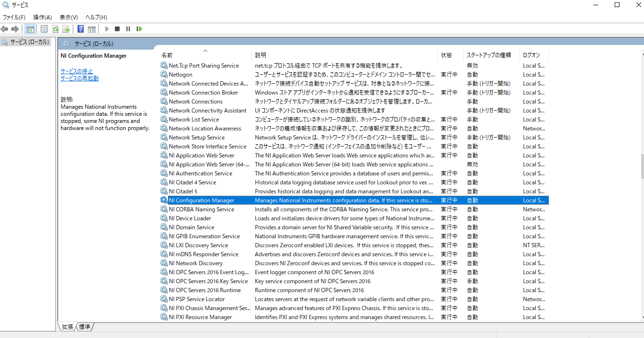Click the gear icon of NI Device Loader
This screenshot has height=338, width=644.
point(164,218)
